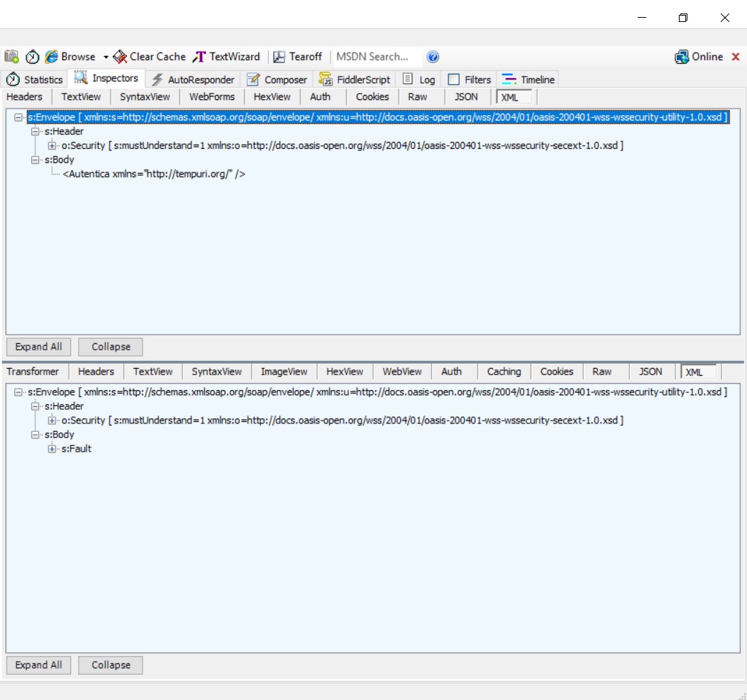Click the Browse Internet Explorer icon
The width and height of the screenshot is (747, 700).
[52, 57]
